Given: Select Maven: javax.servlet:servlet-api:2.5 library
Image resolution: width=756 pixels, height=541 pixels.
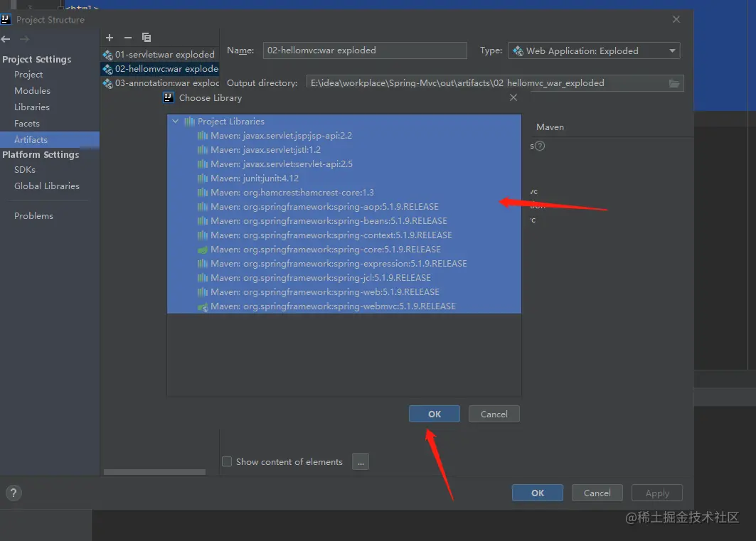Looking at the screenshot, I should (x=344, y=164).
